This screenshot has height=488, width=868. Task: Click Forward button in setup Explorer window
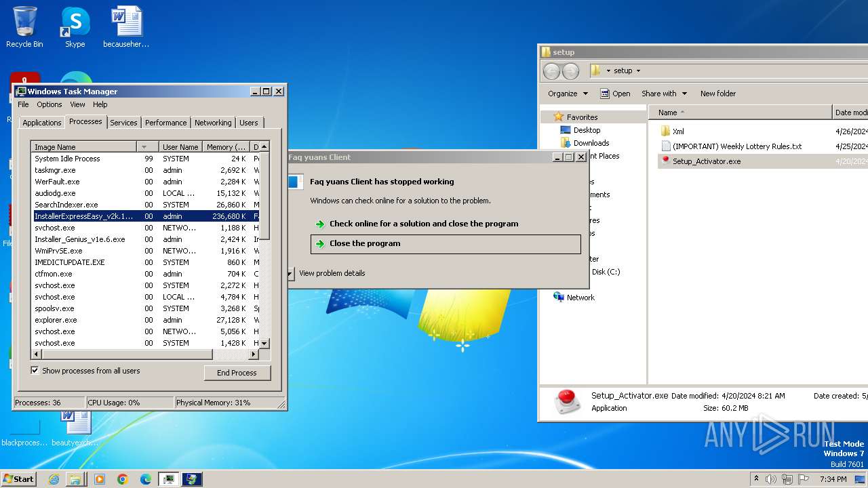point(571,70)
